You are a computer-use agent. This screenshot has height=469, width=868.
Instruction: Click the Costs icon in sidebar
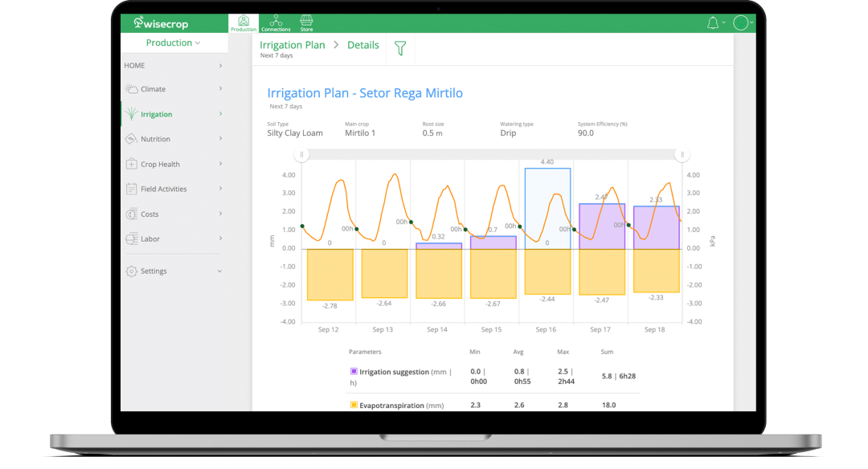(x=131, y=214)
